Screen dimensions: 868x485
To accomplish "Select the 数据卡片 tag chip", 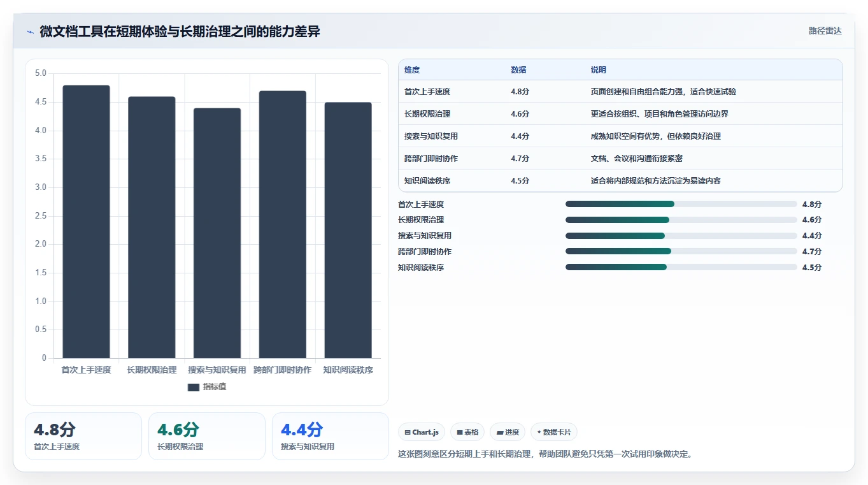I will click(554, 432).
